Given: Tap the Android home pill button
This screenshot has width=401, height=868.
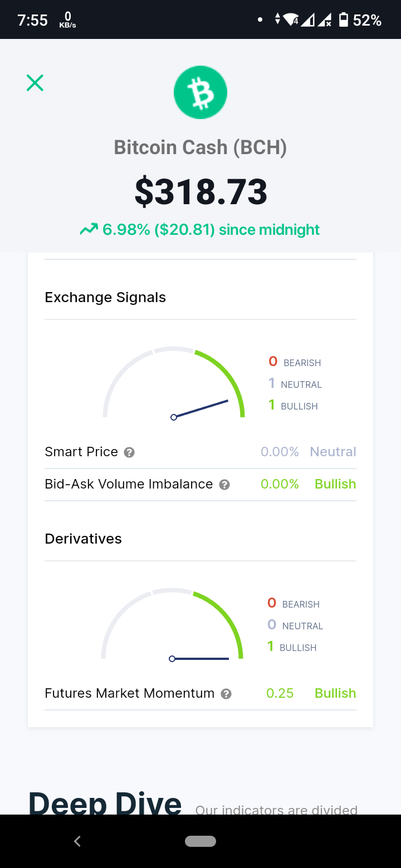Looking at the screenshot, I should (x=200, y=841).
